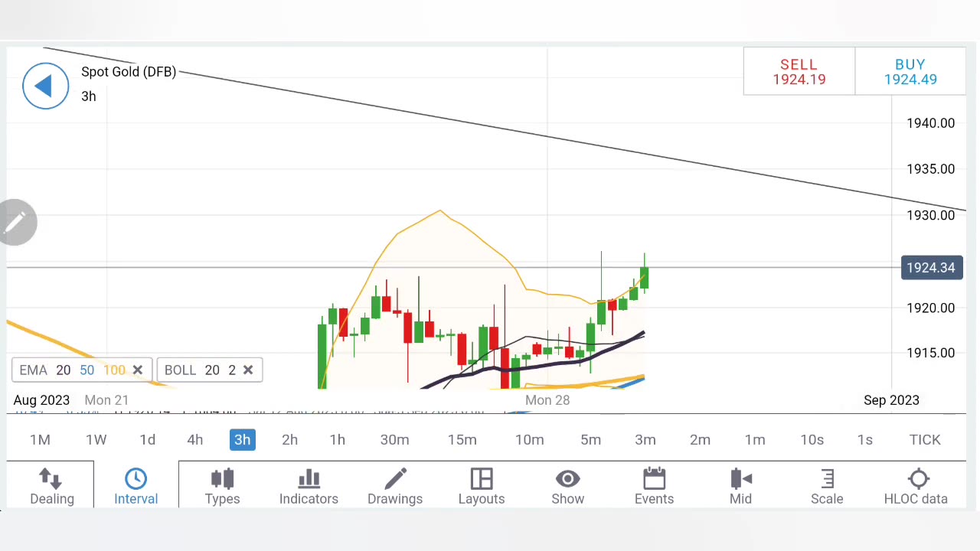Click the 1935.00 price axis label
The height and width of the screenshot is (551, 980).
click(x=930, y=169)
